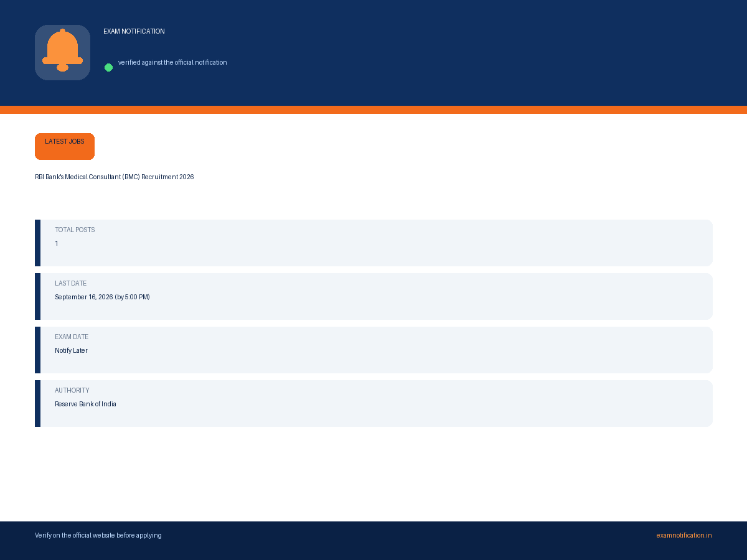
Task: Open the LATEST JOBS badge
Action: point(65,146)
